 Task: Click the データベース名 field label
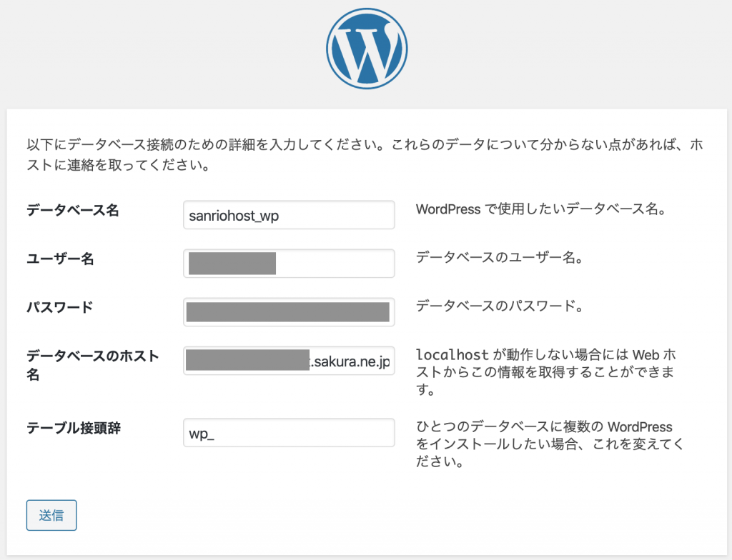(x=73, y=211)
